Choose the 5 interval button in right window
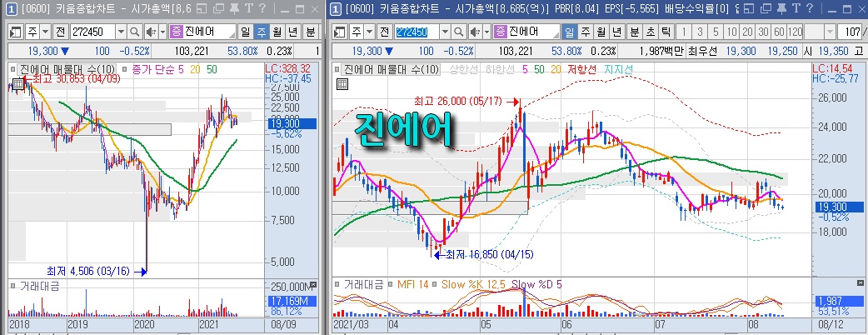868x335 pixels. point(716,32)
